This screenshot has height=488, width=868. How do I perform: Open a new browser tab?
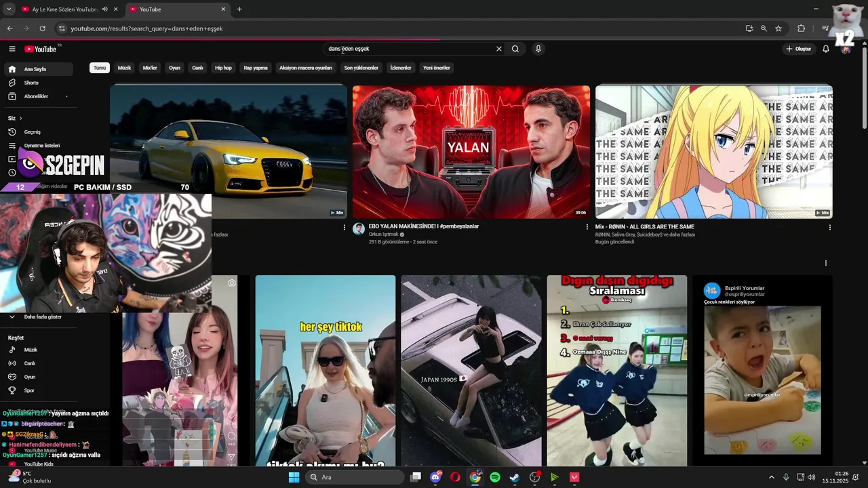239,9
